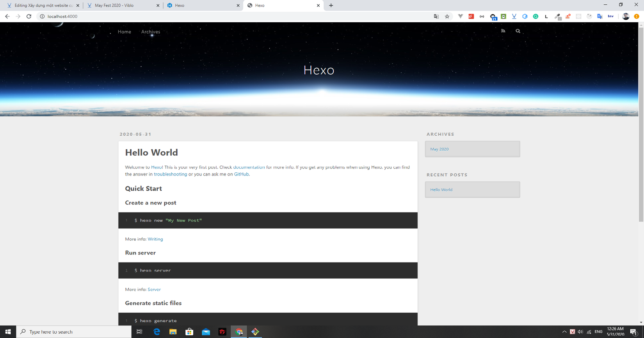Open the Translate this page icon
Screen dimensions: 644x338
point(436,16)
